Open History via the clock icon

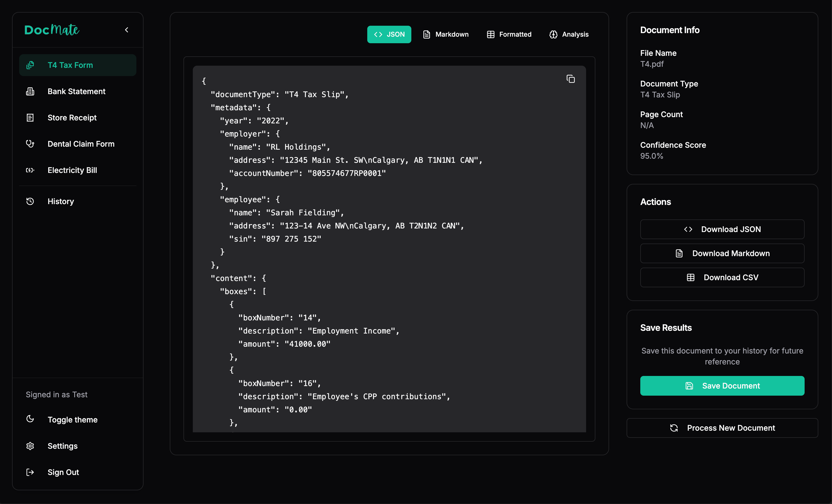click(30, 201)
